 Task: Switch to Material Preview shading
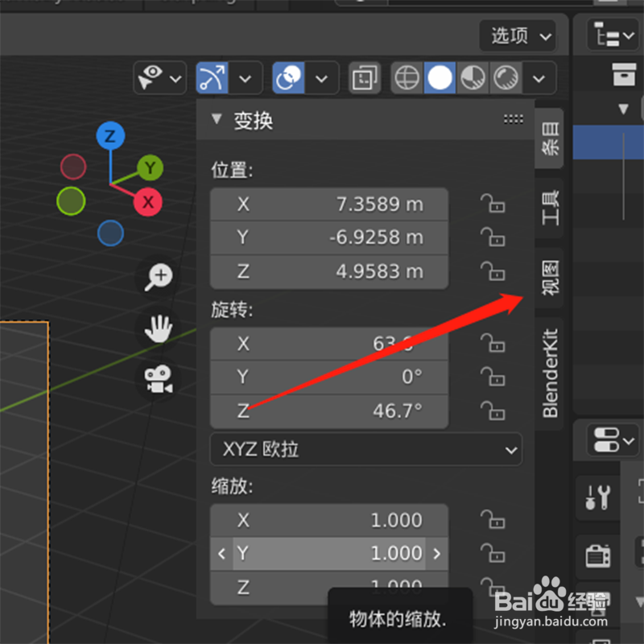pos(472,77)
